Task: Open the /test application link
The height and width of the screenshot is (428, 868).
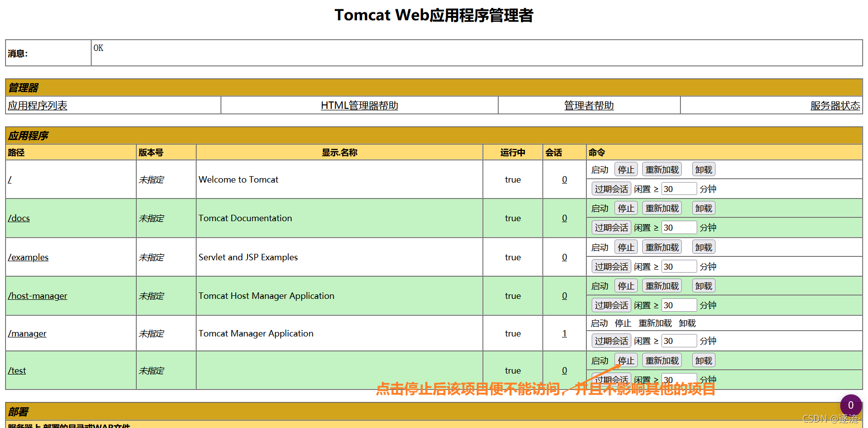Action: coord(17,371)
